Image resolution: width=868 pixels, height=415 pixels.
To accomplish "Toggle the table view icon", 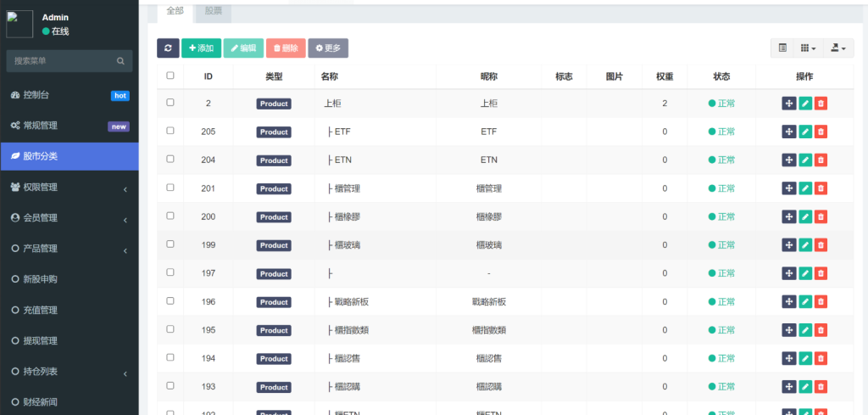I will pyautogui.click(x=782, y=48).
